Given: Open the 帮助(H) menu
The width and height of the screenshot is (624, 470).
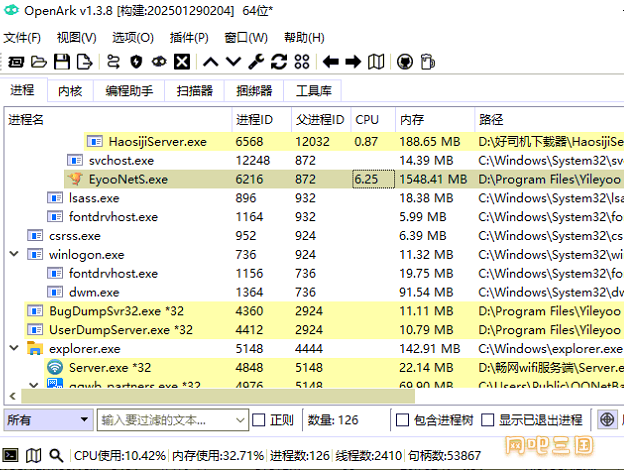Looking at the screenshot, I should coord(304,38).
